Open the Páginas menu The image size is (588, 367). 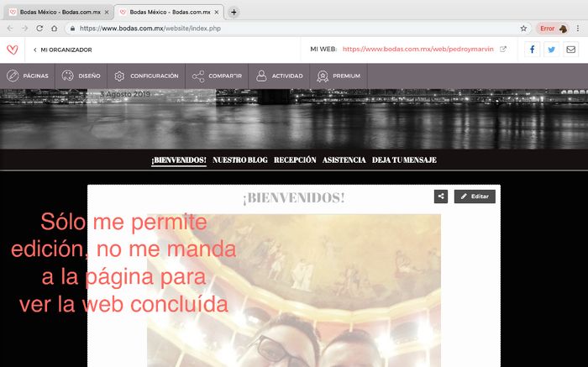(x=28, y=76)
